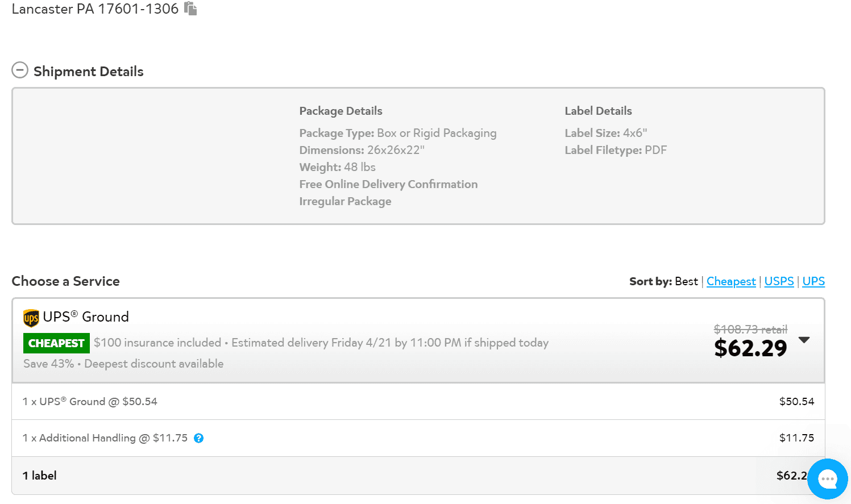Select the 1 x UPS Ground line item

click(90, 402)
